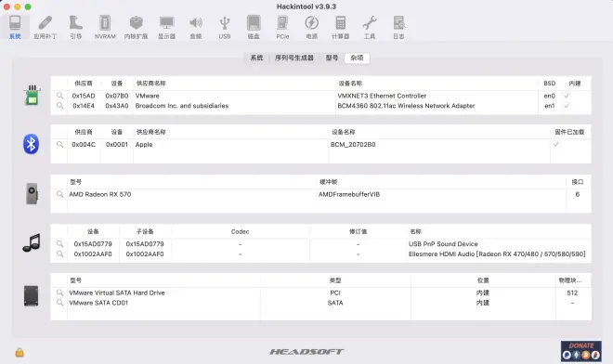The width and height of the screenshot is (613, 364).
Task: Select the 杂项 tab
Action: tap(357, 58)
